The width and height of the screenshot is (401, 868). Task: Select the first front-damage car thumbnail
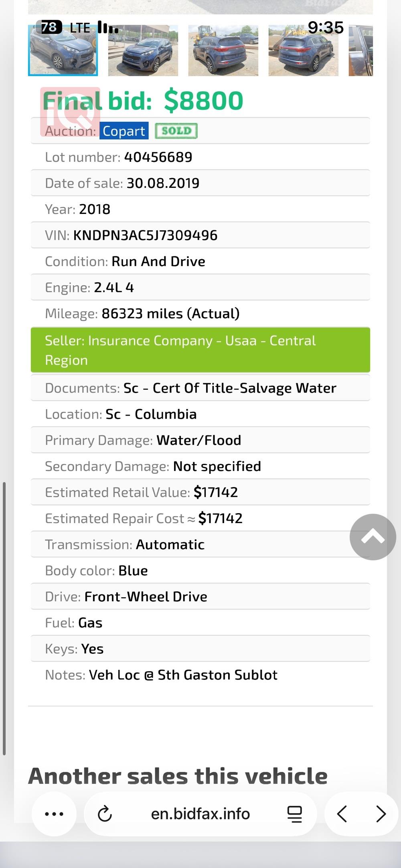pos(63,50)
